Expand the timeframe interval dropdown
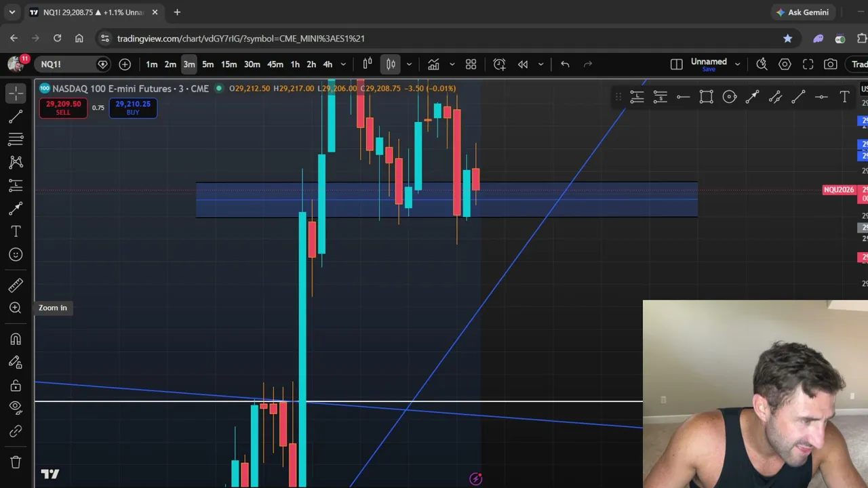Viewport: 868px width, 488px height. [x=343, y=64]
